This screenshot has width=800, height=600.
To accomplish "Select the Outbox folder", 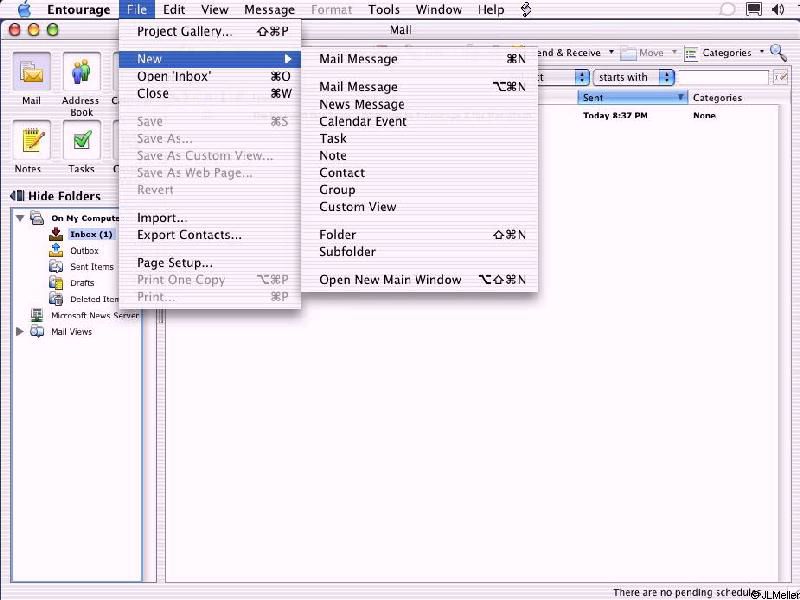I will point(84,251).
